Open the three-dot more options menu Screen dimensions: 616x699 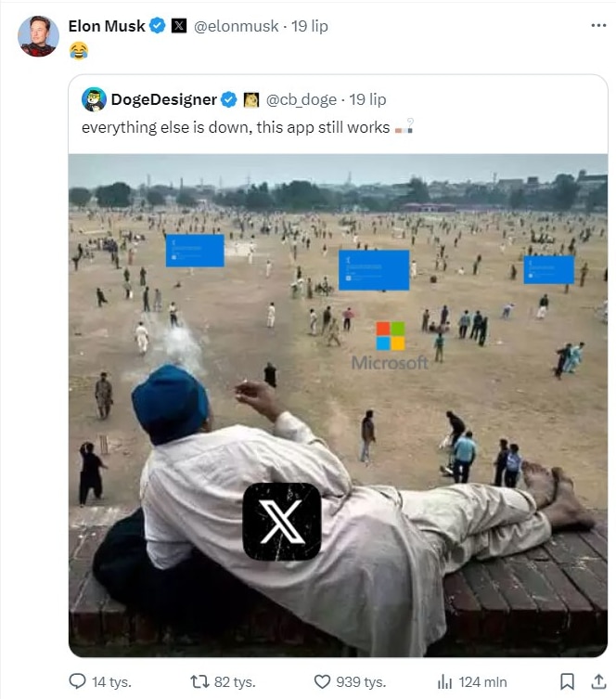[x=597, y=25]
